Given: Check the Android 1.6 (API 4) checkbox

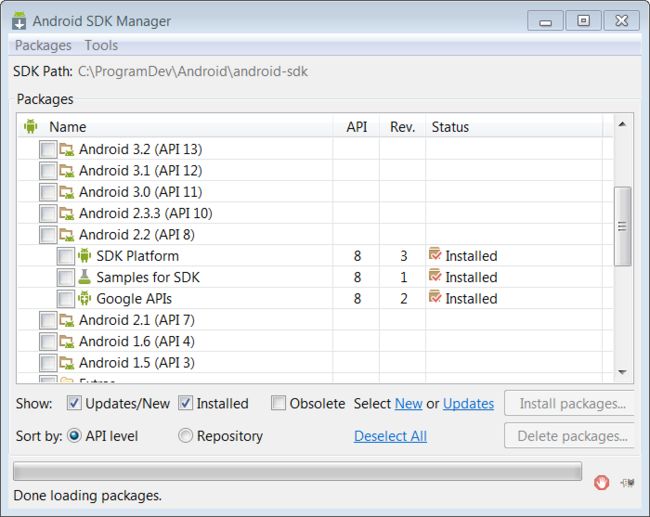Looking at the screenshot, I should pyautogui.click(x=48, y=341).
